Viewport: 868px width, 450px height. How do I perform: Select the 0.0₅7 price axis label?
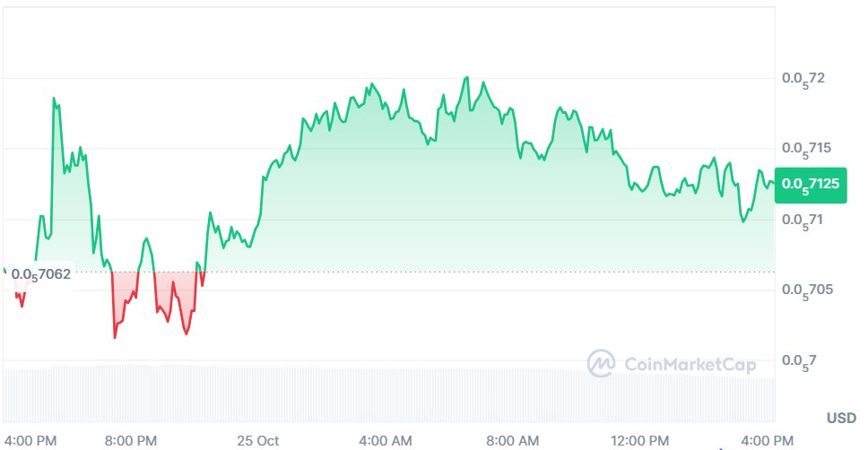[799, 360]
